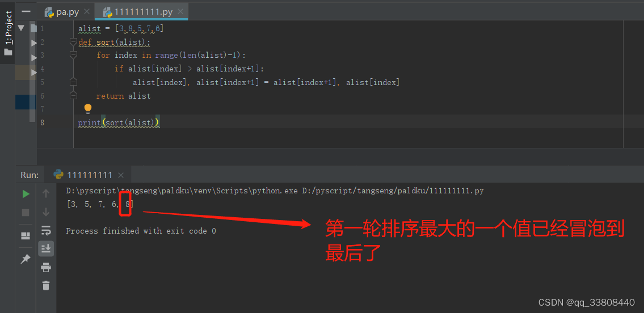Select the 111111111.py editor tab
Image resolution: width=644 pixels, height=313 pixels.
142,12
